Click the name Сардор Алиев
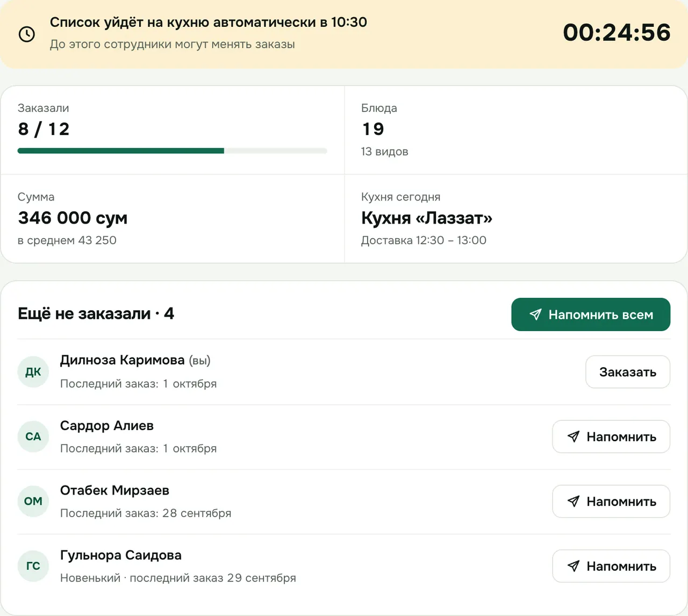Screen dimensions: 688x616 click(x=107, y=426)
